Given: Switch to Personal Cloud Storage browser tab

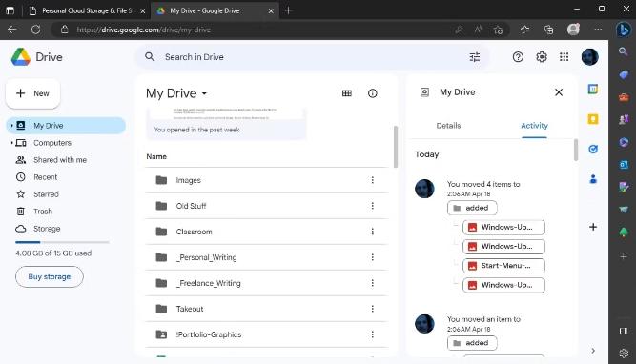Looking at the screenshot, I should click(x=87, y=10).
